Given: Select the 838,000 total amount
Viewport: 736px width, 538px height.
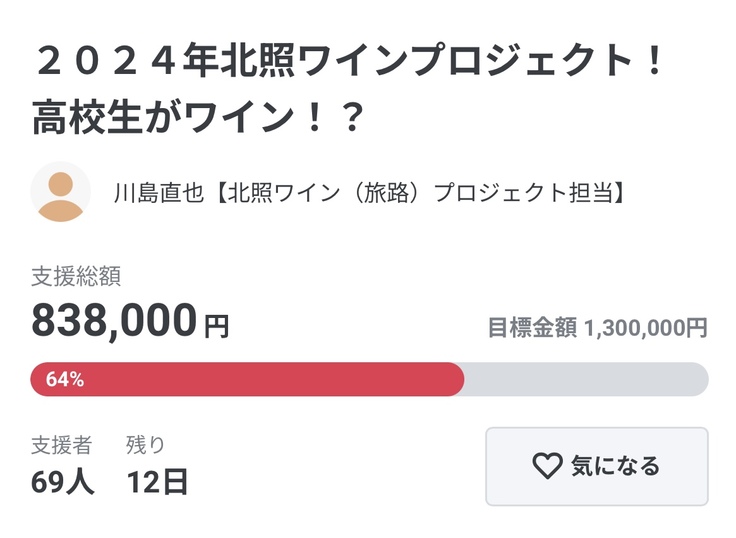Looking at the screenshot, I should (114, 321).
